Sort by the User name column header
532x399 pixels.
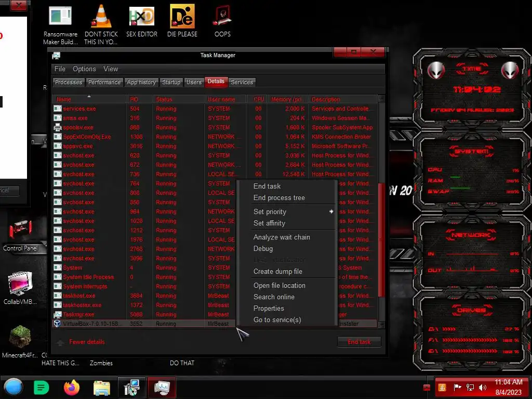pyautogui.click(x=225, y=99)
